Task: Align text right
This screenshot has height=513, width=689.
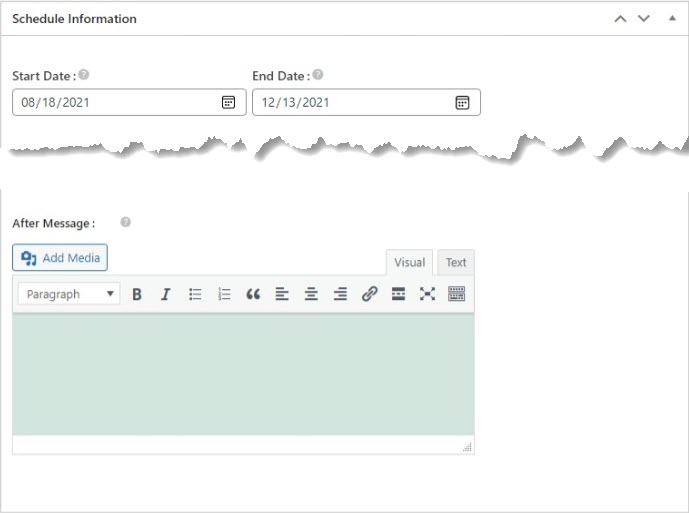Action: (340, 294)
